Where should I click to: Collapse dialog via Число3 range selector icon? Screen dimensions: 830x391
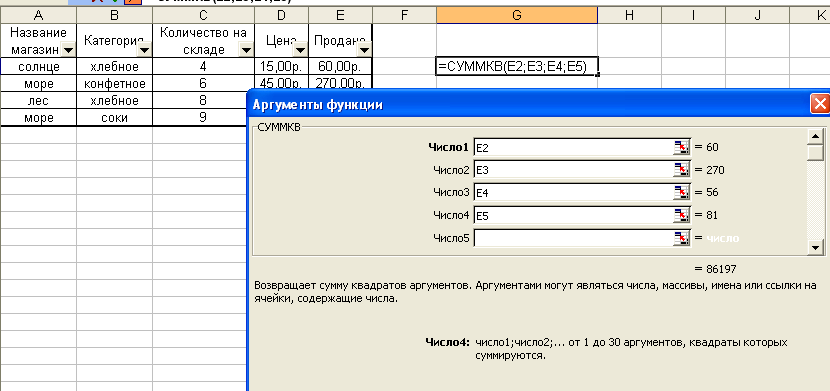681,193
